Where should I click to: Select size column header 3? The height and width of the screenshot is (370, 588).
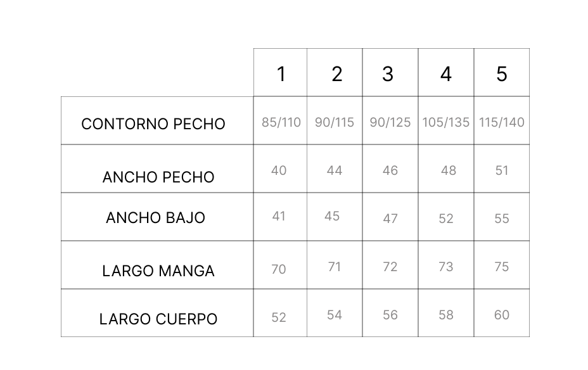[x=388, y=74]
